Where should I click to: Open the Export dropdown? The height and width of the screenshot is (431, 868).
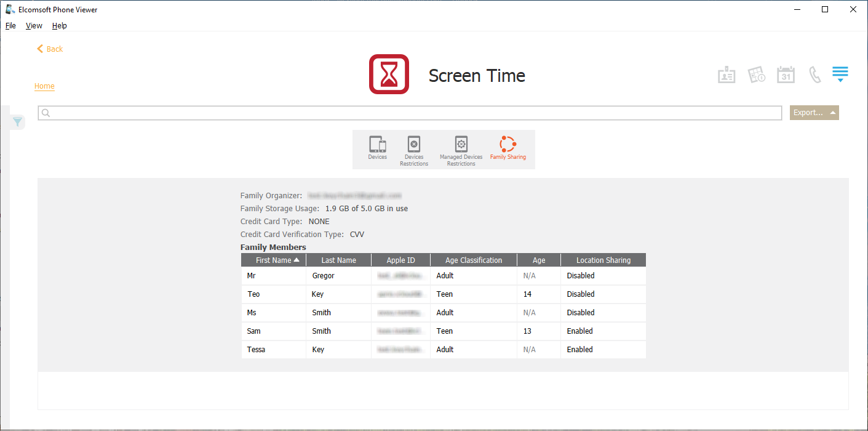click(814, 113)
